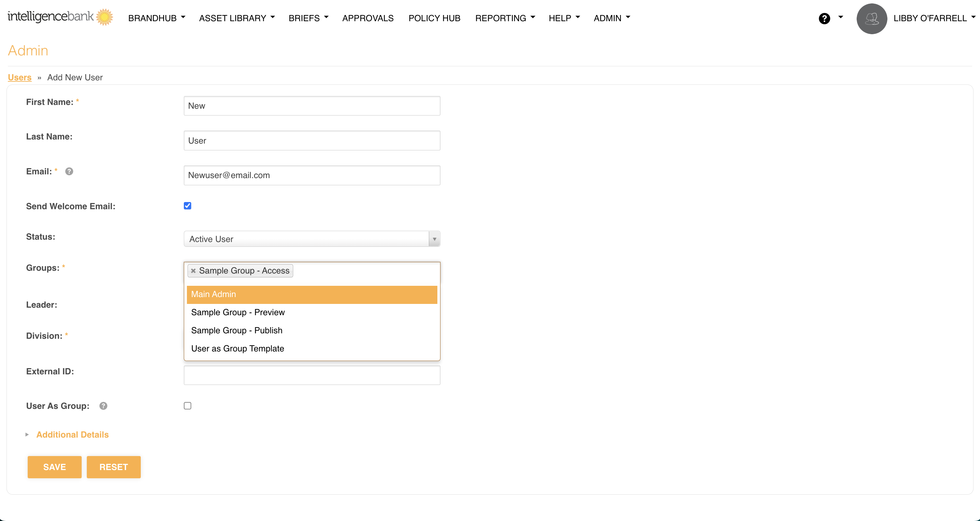Go to the Approvals page
Viewport: 980px width, 521px height.
coord(368,18)
